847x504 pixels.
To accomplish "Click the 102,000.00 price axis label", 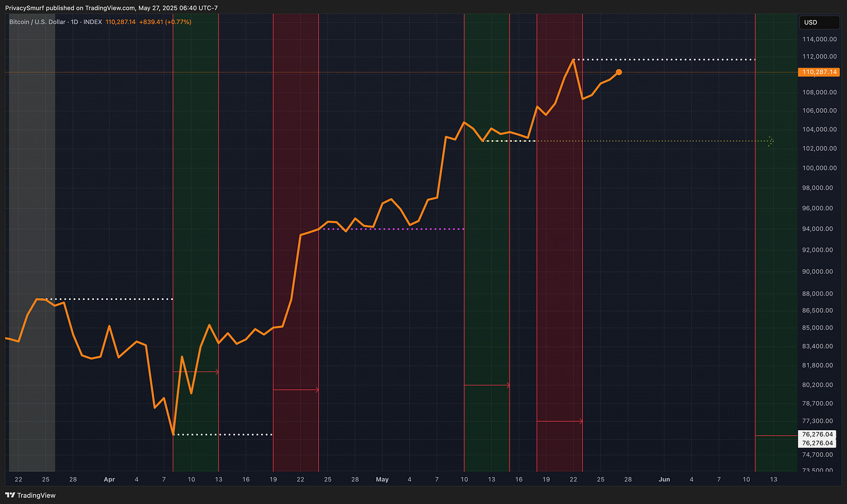I will pyautogui.click(x=820, y=148).
